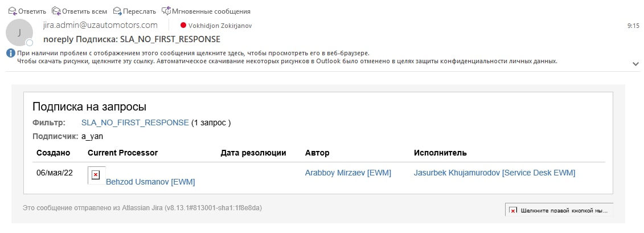The width and height of the screenshot is (644, 233).
Task: Click the Подписка на запросы heading
Action: tap(89, 107)
